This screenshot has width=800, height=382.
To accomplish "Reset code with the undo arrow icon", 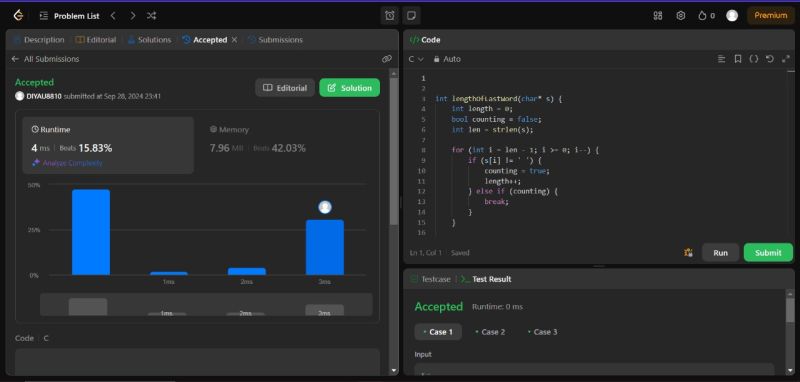I will point(769,59).
